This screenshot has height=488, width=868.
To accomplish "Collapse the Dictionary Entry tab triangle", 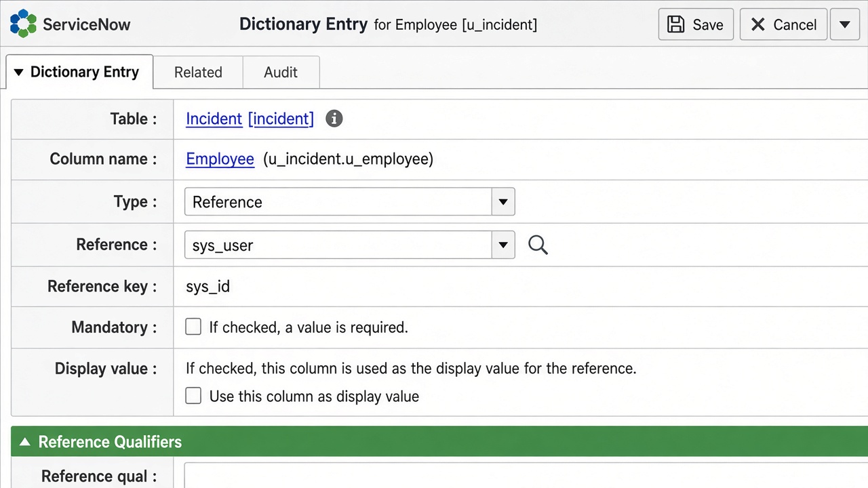I will pos(18,72).
